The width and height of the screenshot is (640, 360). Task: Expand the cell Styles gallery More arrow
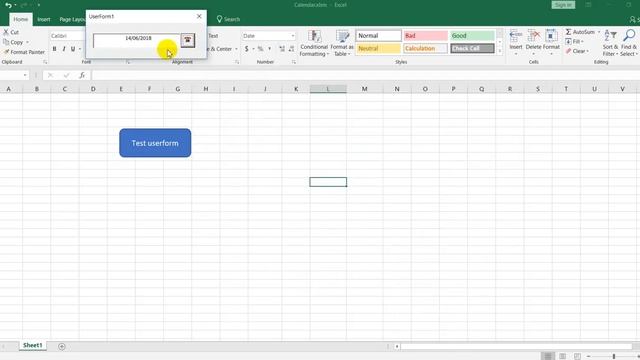500,51
